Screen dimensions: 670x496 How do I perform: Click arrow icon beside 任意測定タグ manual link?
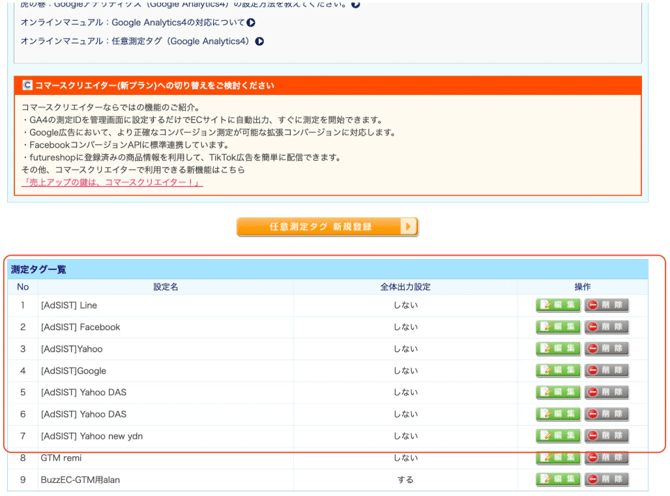click(259, 41)
